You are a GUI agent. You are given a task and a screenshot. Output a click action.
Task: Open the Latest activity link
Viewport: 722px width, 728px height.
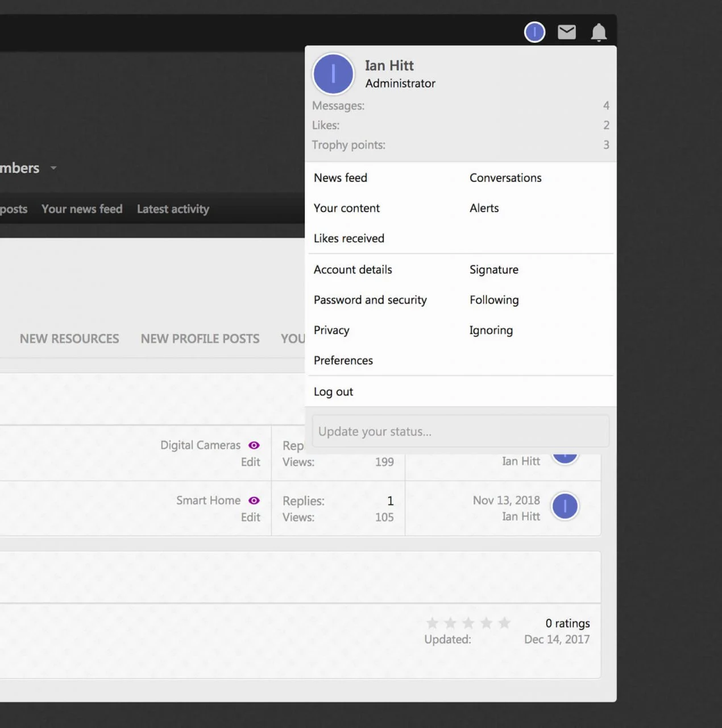173,209
